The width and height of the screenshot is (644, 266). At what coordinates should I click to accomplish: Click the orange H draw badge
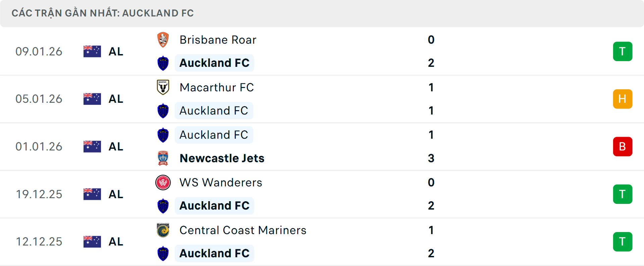[623, 99]
